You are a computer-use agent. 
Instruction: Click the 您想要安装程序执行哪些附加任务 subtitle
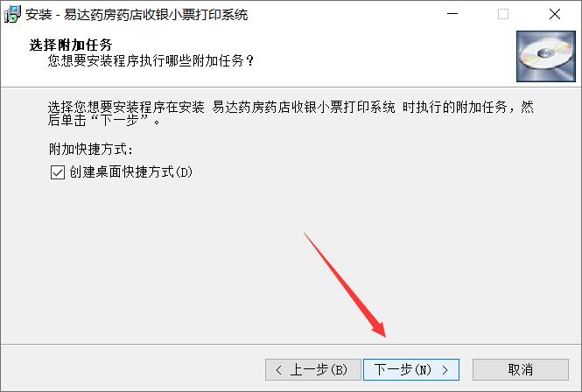[151, 60]
